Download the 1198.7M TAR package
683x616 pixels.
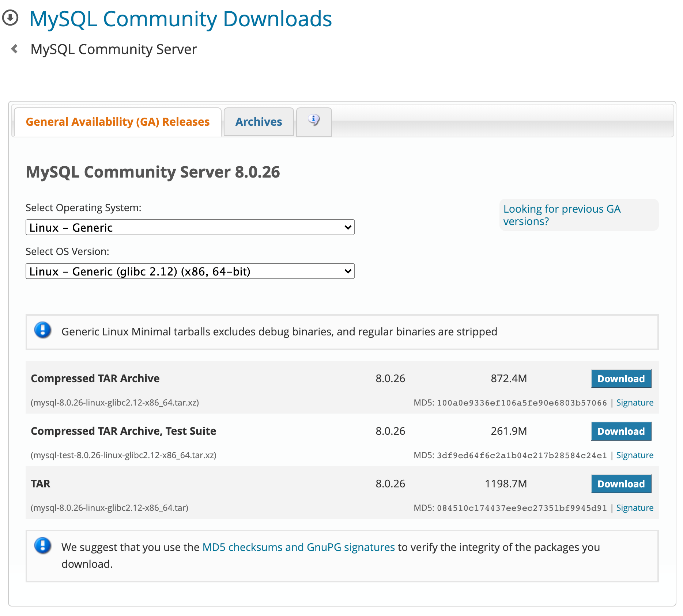[x=621, y=484]
